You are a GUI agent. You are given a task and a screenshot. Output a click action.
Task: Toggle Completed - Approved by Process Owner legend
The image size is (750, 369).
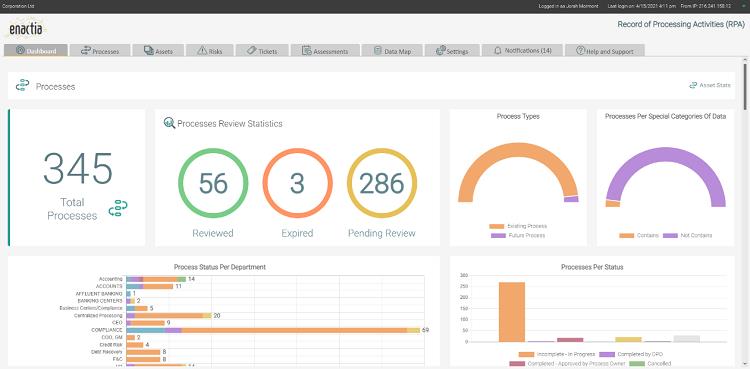click(567, 364)
